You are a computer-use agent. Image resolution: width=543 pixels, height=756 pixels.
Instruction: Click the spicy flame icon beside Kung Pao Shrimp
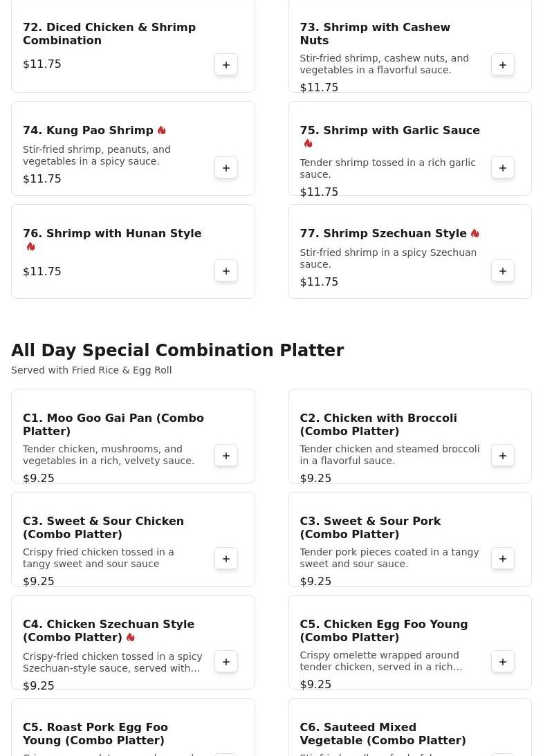(162, 131)
